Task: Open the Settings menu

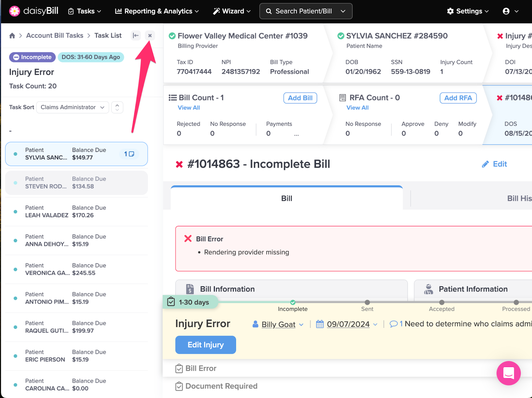Action: [468, 11]
